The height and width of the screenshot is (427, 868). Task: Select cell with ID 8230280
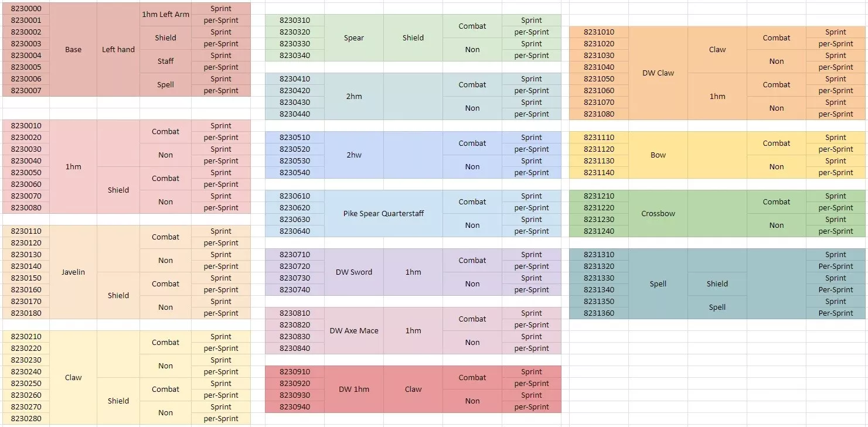click(26, 418)
